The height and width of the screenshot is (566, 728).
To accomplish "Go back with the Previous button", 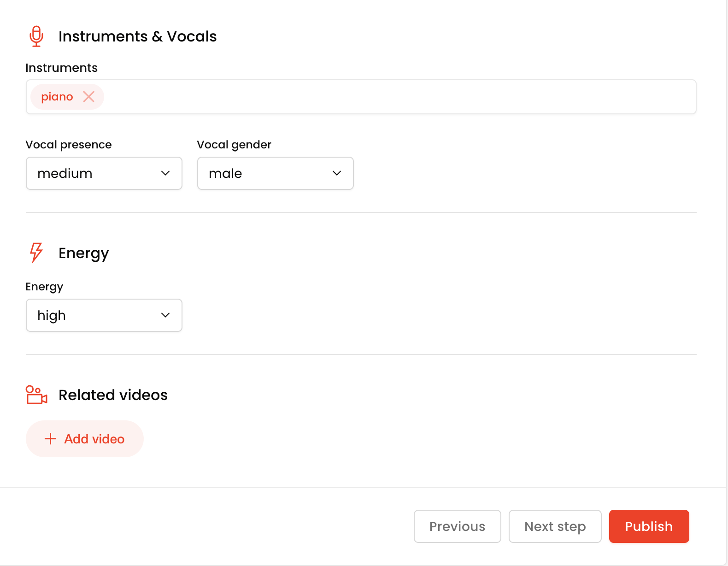I will click(457, 526).
